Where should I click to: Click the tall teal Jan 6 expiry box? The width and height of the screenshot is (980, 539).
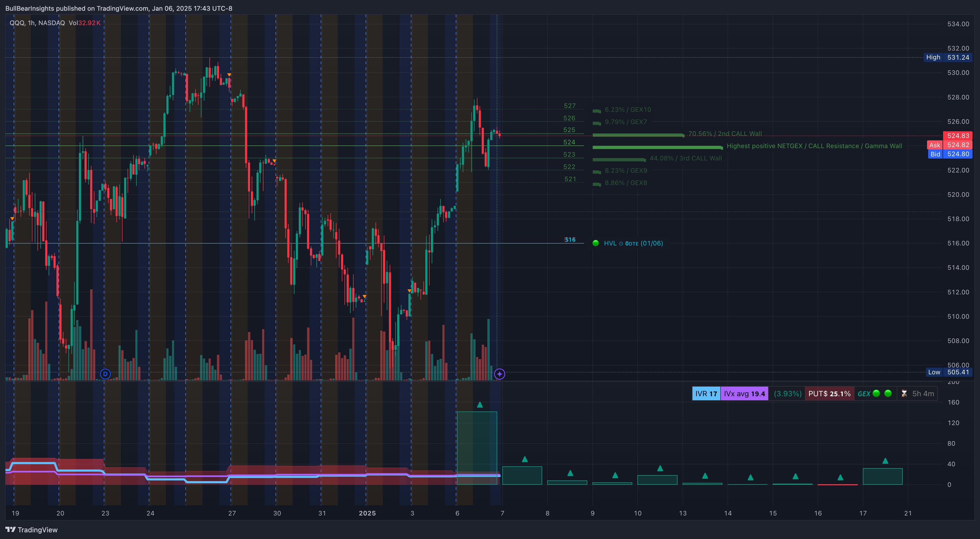pos(477,448)
